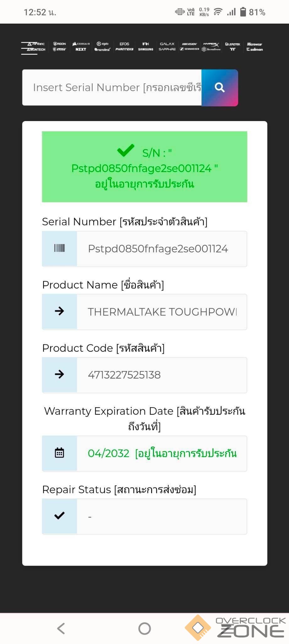The width and height of the screenshot is (289, 644).
Task: Tap the battery indicator in status bar
Action: (x=243, y=12)
